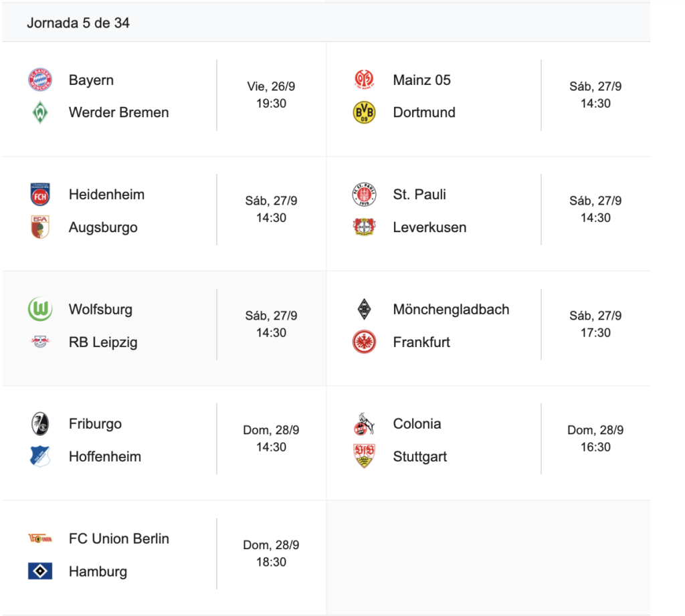Select the St. Pauli team name
Screen dimensions: 685x616
pyautogui.click(x=419, y=195)
